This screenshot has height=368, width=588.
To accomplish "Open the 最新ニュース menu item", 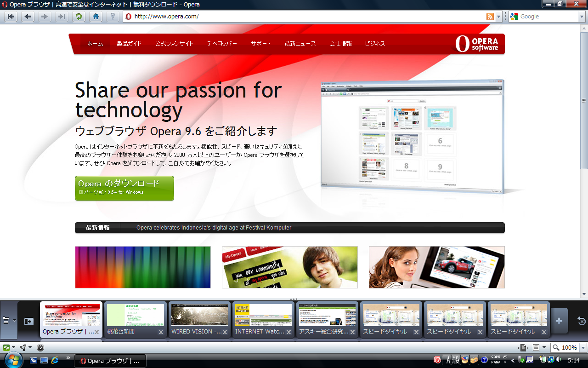I will [x=300, y=44].
